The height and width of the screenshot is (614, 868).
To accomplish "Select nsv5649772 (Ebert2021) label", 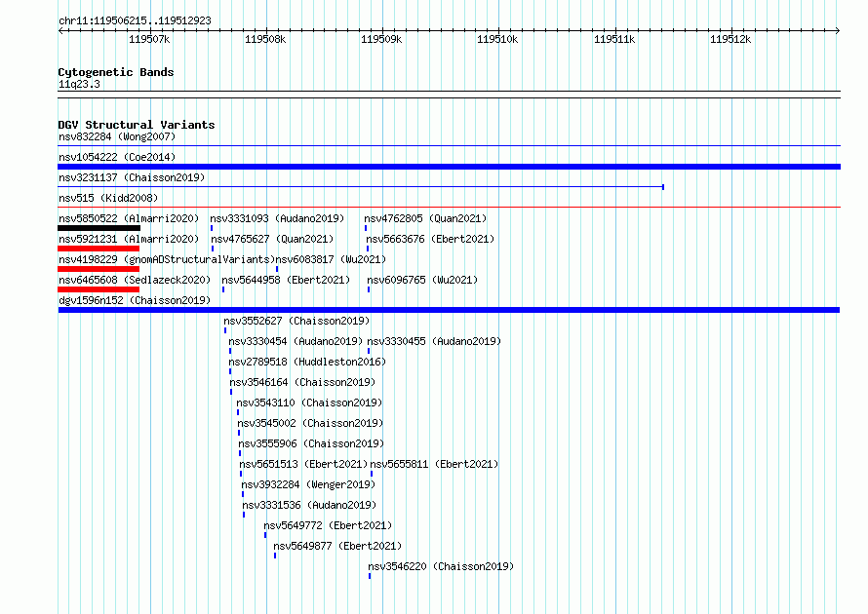I will 328,525.
